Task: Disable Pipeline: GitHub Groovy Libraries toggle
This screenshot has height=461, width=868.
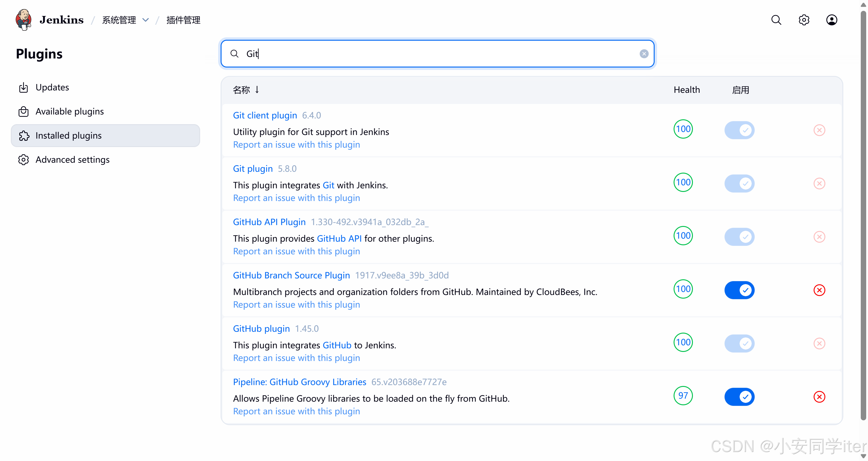Action: pyautogui.click(x=739, y=397)
